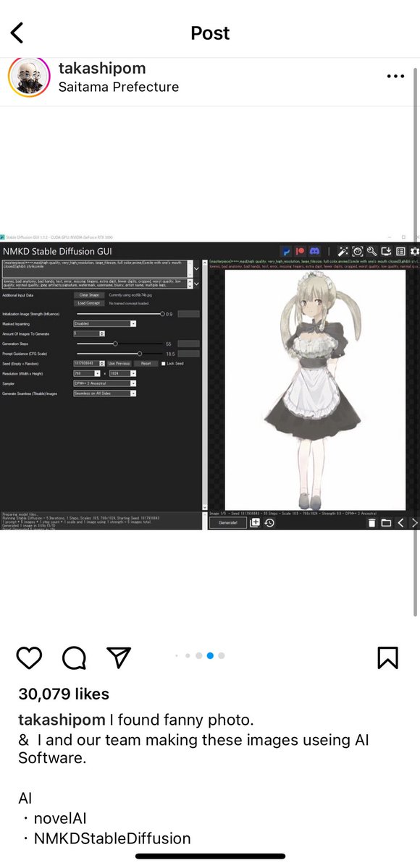Open the Masked Inpainting dropdown
The height and width of the screenshot is (868, 420).
point(105,323)
